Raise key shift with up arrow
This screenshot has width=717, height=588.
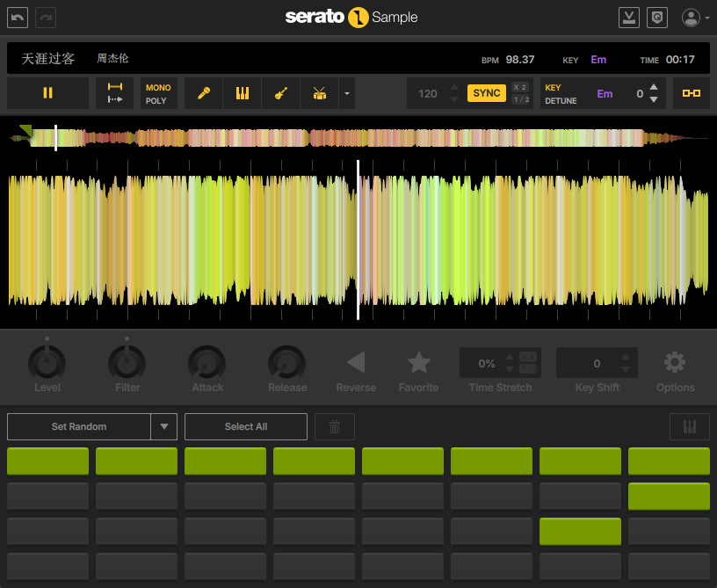(654, 87)
